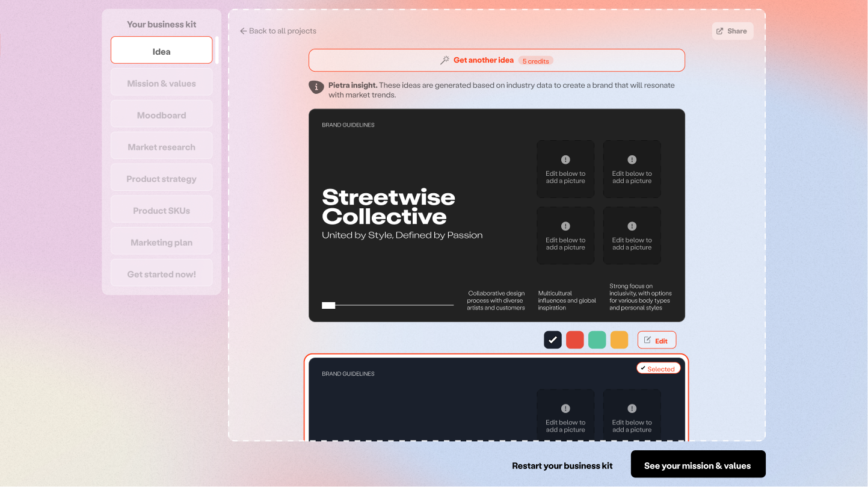This screenshot has height=487, width=868.
Task: Click the Multicultural influences and global inspiration text
Action: click(567, 300)
